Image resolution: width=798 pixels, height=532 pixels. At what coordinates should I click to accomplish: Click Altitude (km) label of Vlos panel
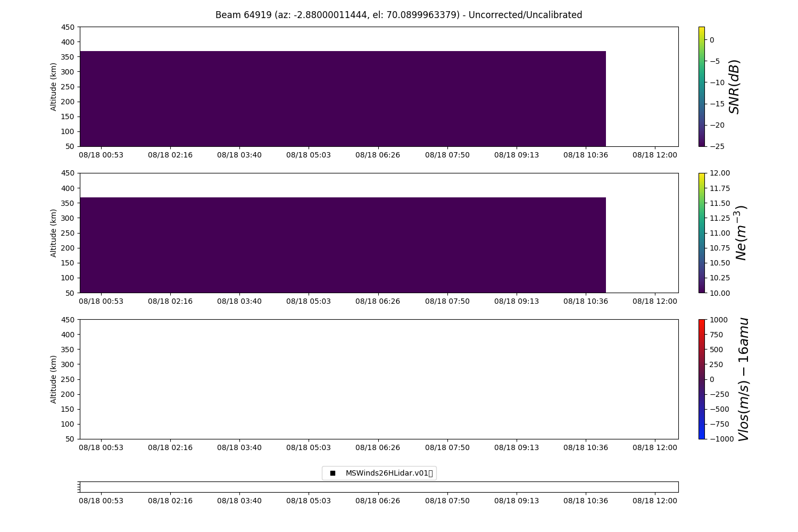coord(54,379)
